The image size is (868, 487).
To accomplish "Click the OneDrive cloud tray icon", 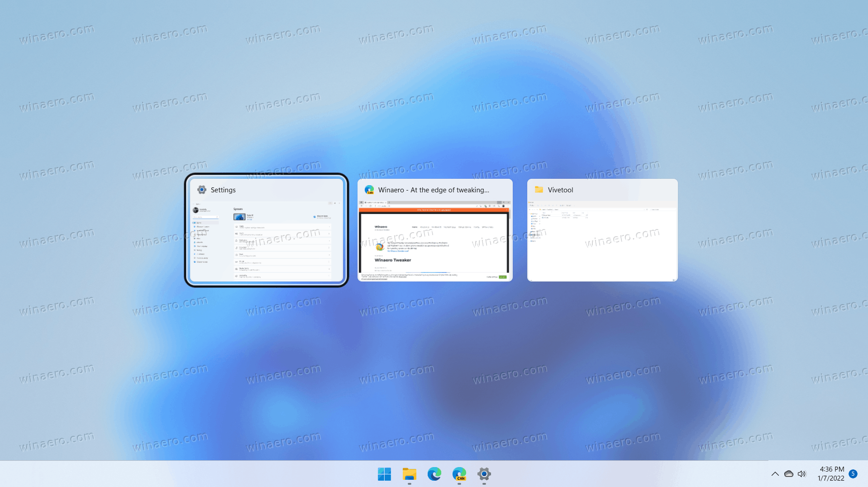I will (788, 474).
